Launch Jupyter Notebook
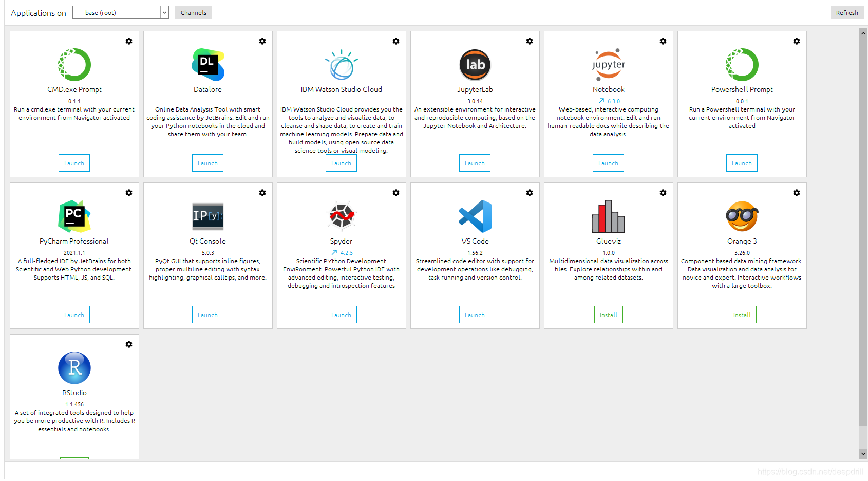 pos(608,163)
